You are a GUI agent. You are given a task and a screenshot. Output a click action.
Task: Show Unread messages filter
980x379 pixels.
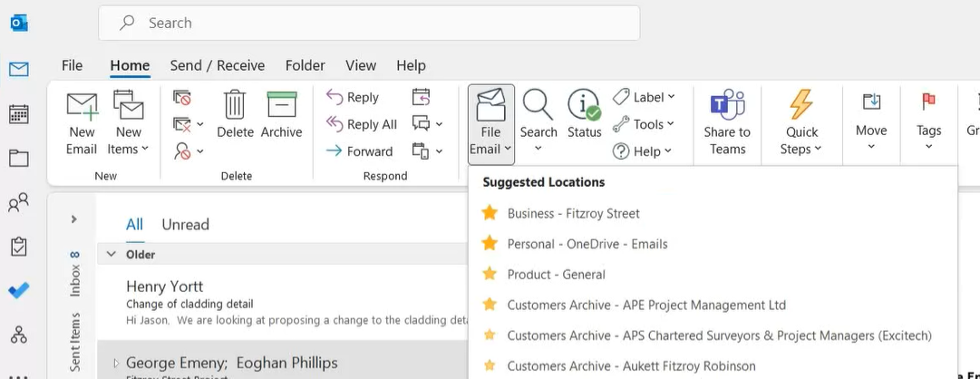point(185,225)
